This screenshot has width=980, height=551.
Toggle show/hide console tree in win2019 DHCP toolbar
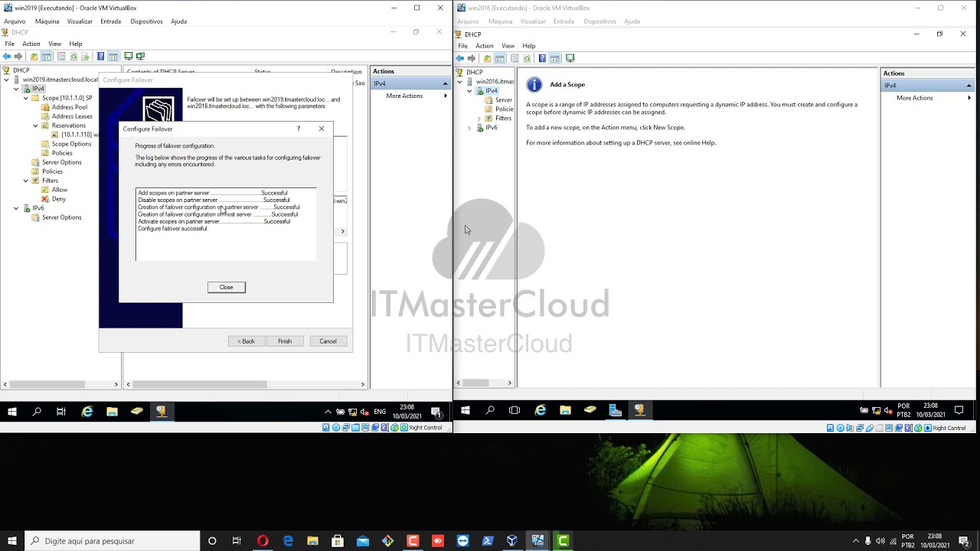[x=46, y=57]
